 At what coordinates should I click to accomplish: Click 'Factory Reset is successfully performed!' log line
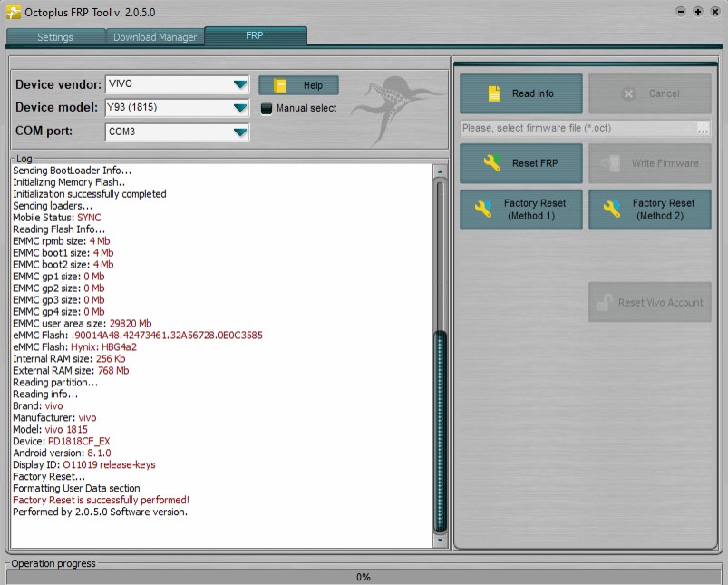(x=101, y=500)
